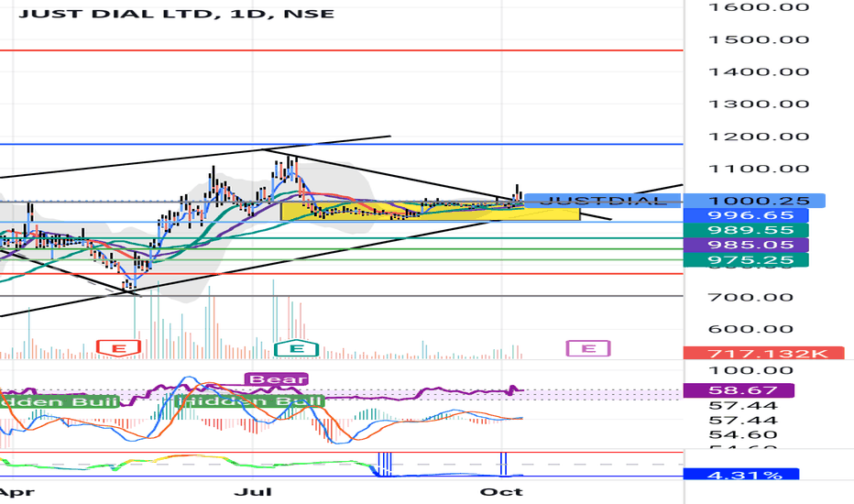Image resolution: width=854 pixels, height=504 pixels.
Task: Click the red earnings E marker
Action: pyautogui.click(x=119, y=347)
